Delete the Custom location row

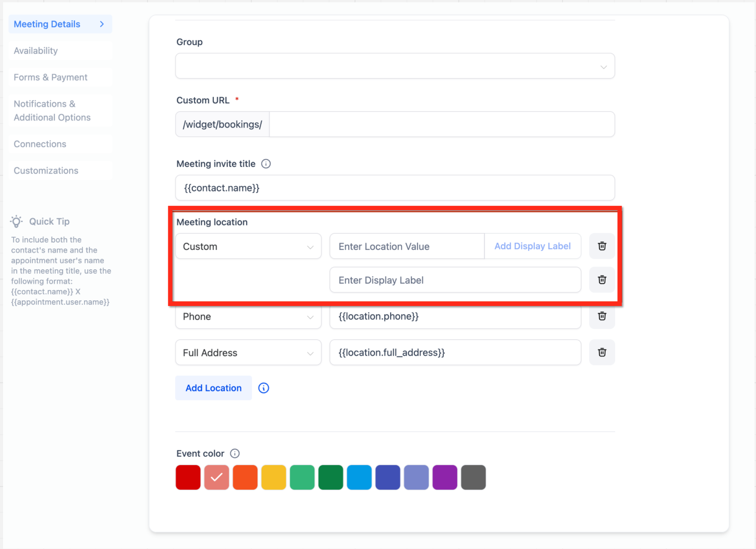point(602,246)
